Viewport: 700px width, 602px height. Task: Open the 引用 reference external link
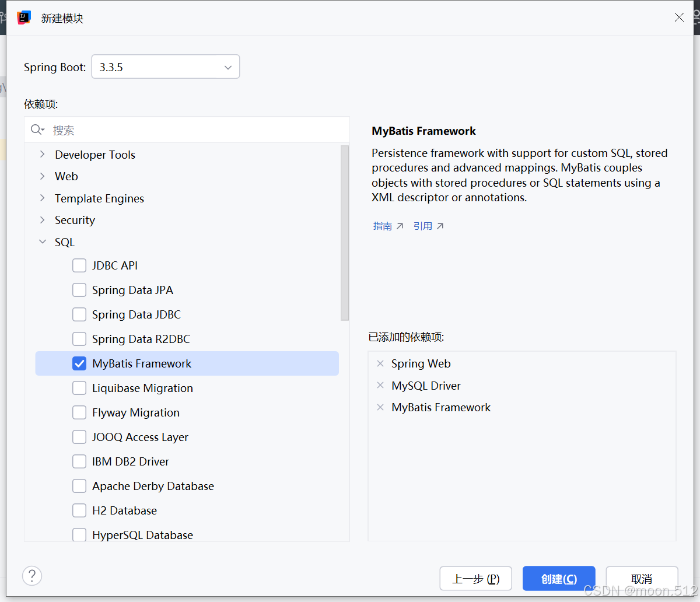(x=428, y=226)
